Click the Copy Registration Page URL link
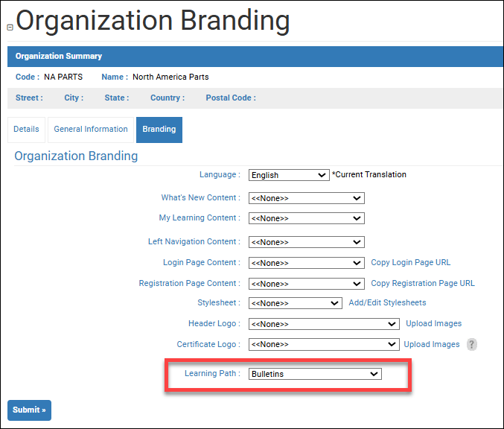Viewport: 504px width, 429px height. [x=422, y=284]
